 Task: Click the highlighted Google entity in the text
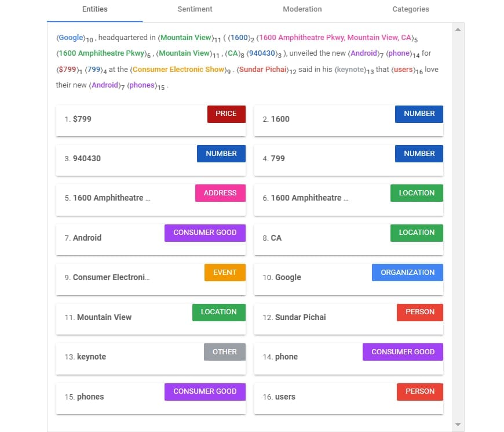point(71,38)
